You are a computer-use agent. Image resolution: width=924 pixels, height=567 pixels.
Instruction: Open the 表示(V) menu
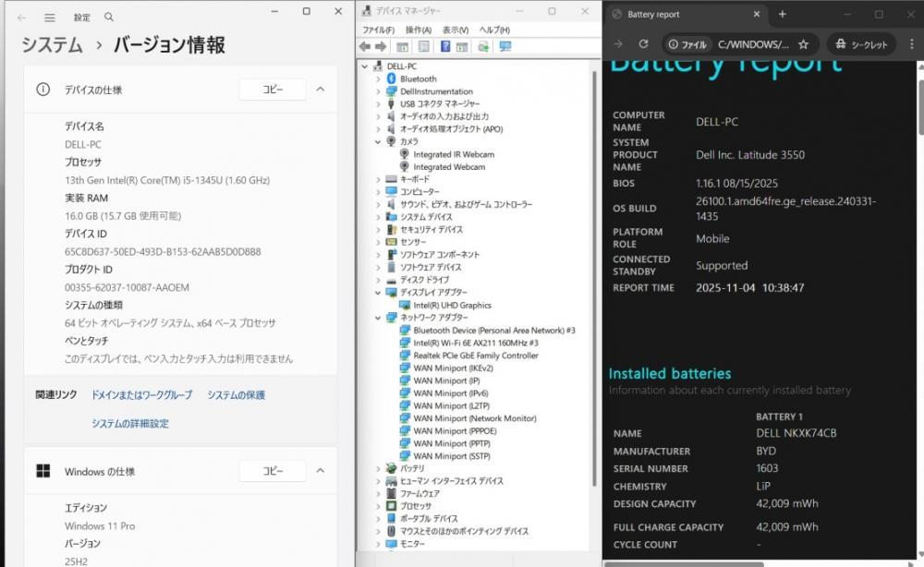pyautogui.click(x=456, y=30)
